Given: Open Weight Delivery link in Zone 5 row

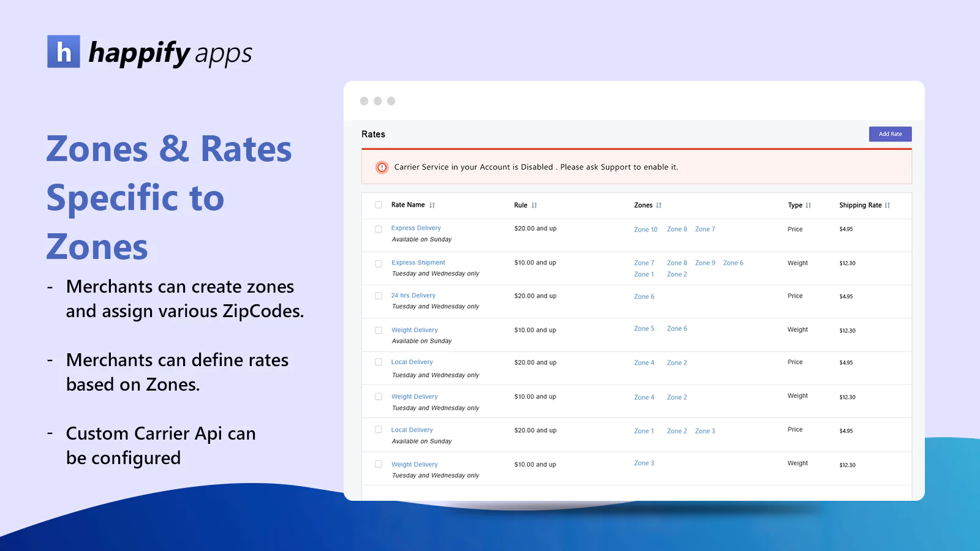Looking at the screenshot, I should [x=415, y=330].
